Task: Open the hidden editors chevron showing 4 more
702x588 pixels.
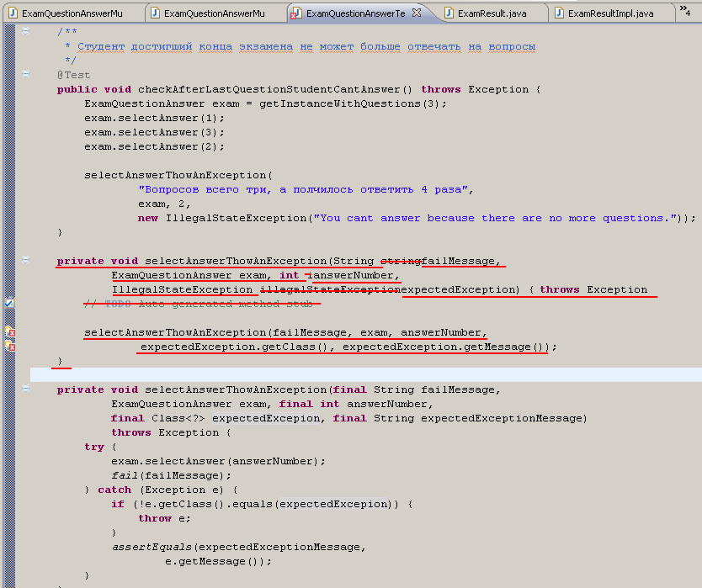Action: [686, 11]
